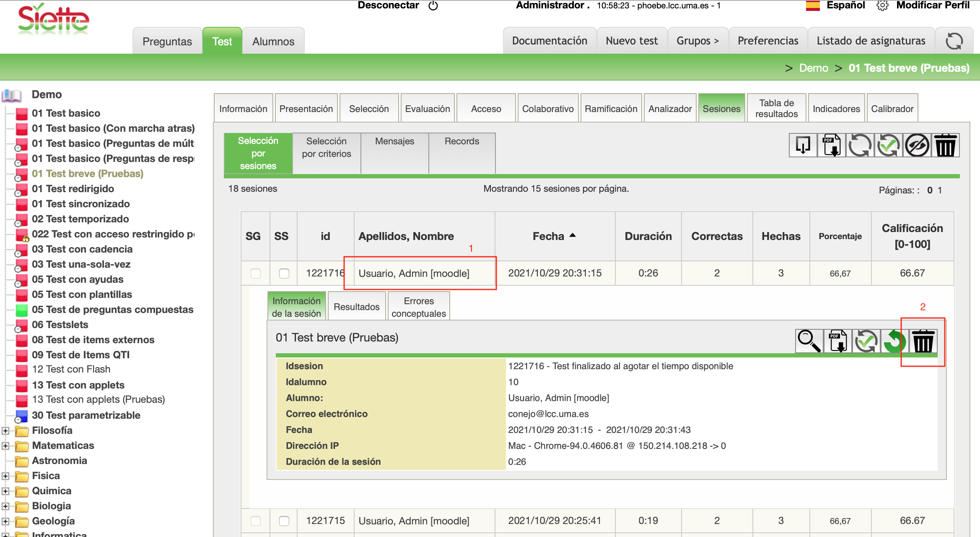
Task: Tick the SS checkbox for session 1221715
Action: (x=284, y=521)
